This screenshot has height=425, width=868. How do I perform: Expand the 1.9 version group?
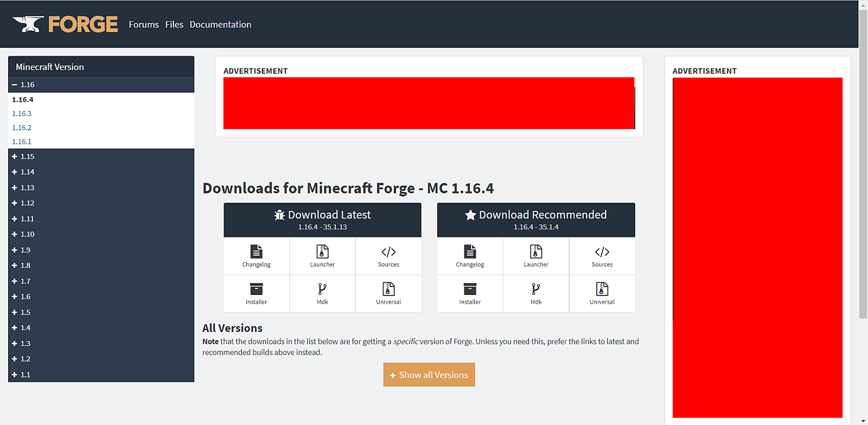101,250
